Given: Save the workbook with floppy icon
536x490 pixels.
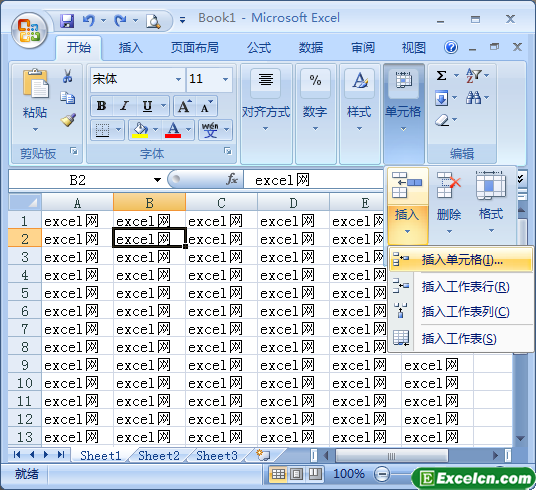Looking at the screenshot, I should (x=67, y=21).
